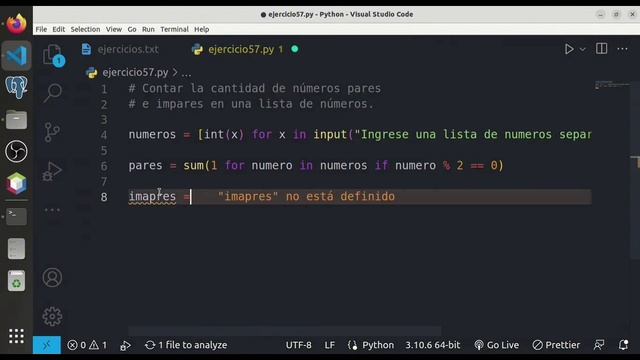This screenshot has width=640, height=360.
Task: Change end of line sequence LF
Action: 329,345
